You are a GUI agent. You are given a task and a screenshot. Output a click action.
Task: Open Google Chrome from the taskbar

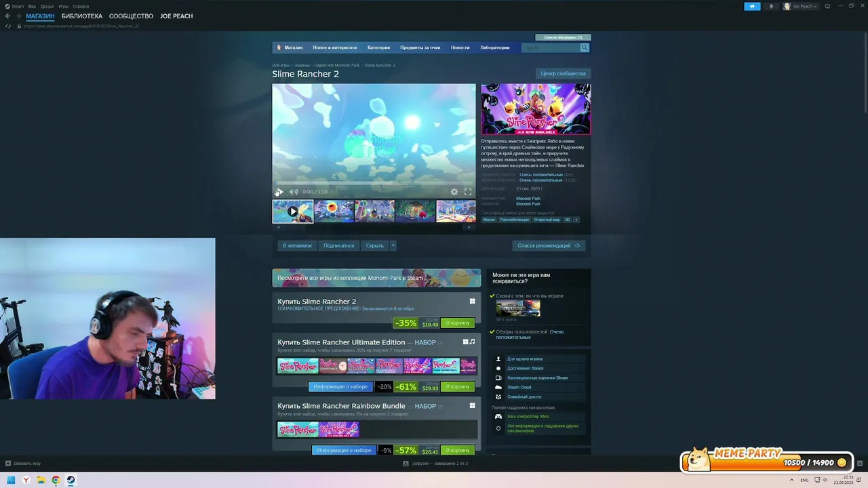tap(56, 480)
